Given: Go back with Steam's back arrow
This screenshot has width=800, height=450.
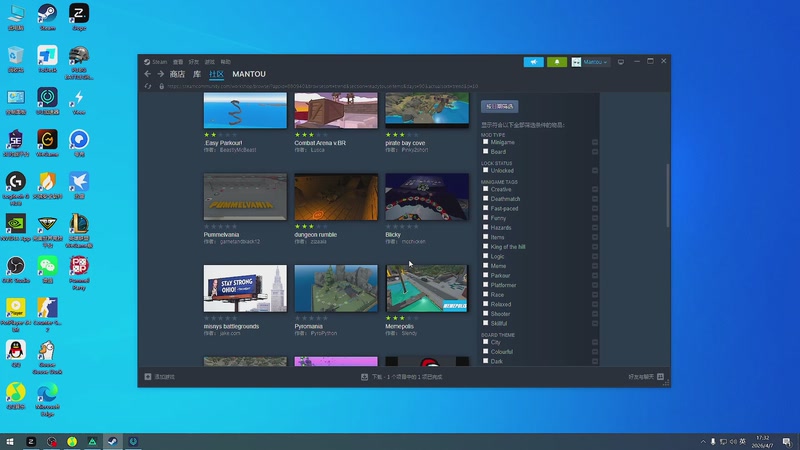Looking at the screenshot, I should 147,74.
